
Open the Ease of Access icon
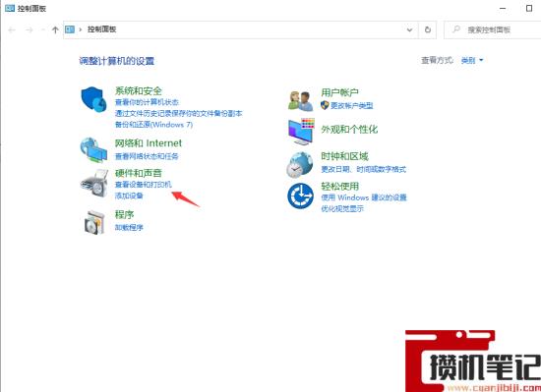(x=300, y=196)
